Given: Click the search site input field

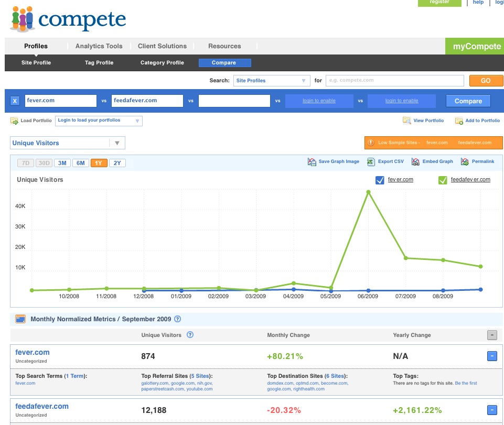Looking at the screenshot, I should point(395,81).
